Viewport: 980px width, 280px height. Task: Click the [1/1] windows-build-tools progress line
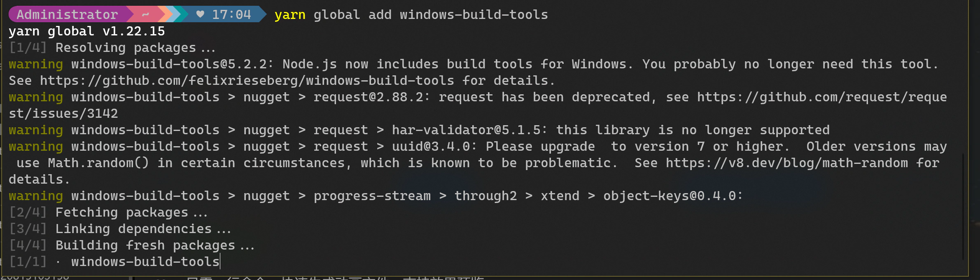(x=114, y=262)
